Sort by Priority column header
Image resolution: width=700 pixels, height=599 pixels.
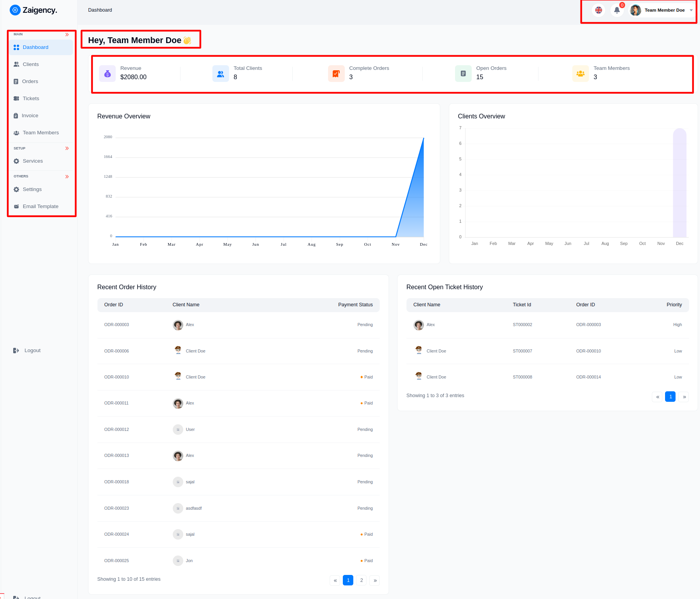click(674, 305)
